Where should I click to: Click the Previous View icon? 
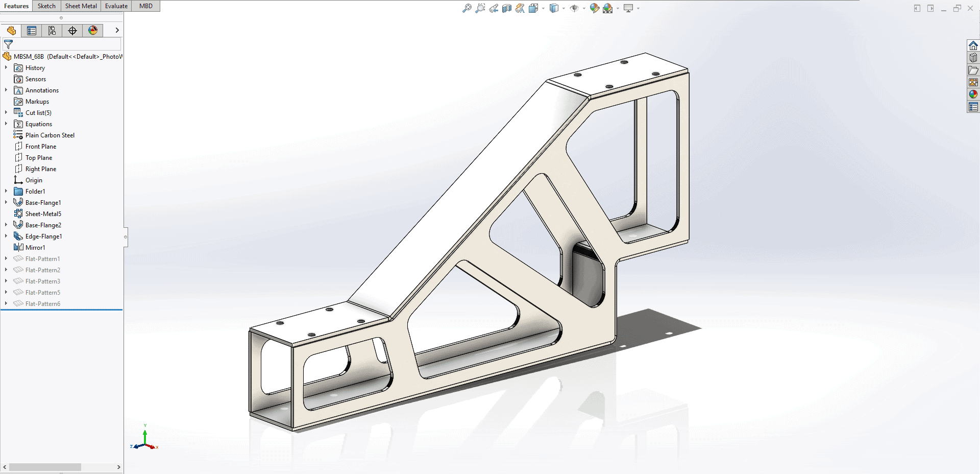(494, 8)
